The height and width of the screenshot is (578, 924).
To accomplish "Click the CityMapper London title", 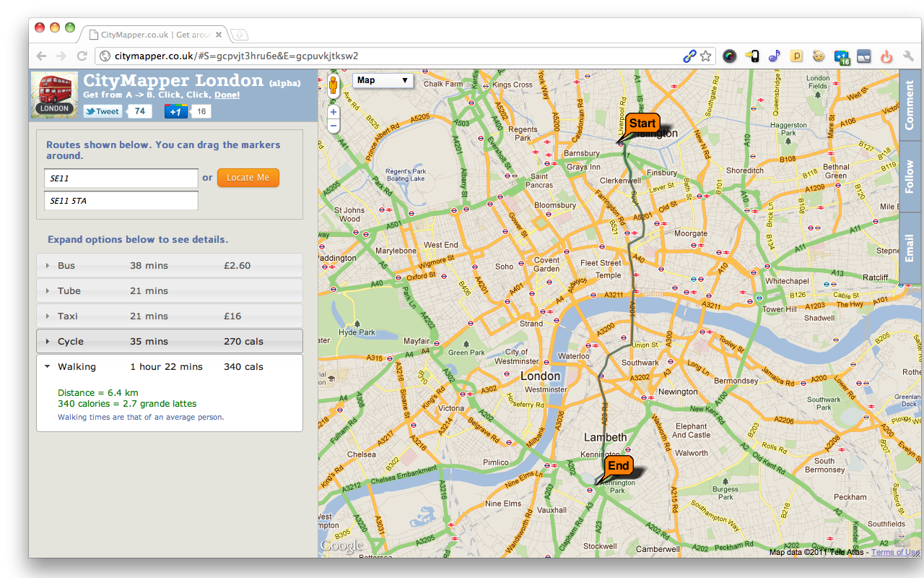I will coord(173,80).
